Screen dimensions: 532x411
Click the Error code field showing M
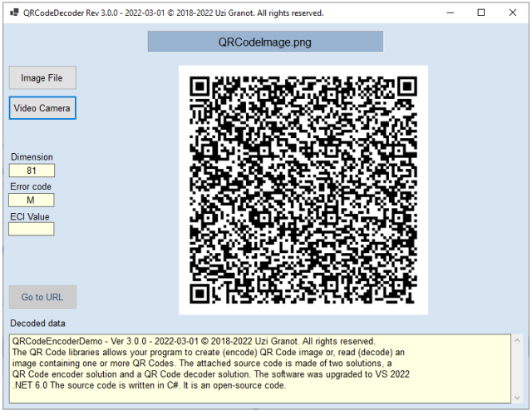(x=32, y=200)
